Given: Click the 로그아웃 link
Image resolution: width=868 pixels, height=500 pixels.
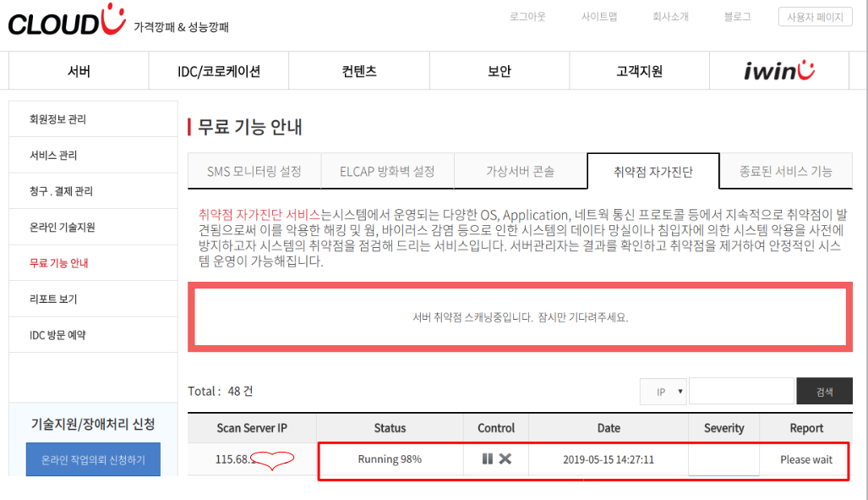Looking at the screenshot, I should tap(527, 17).
